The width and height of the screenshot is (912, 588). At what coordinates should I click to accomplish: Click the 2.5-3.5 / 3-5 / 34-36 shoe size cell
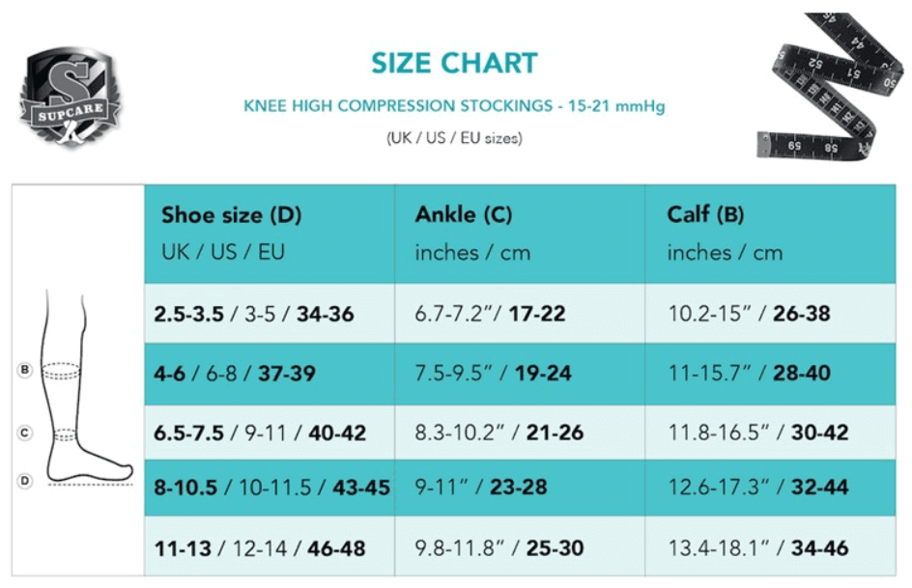pyautogui.click(x=270, y=313)
